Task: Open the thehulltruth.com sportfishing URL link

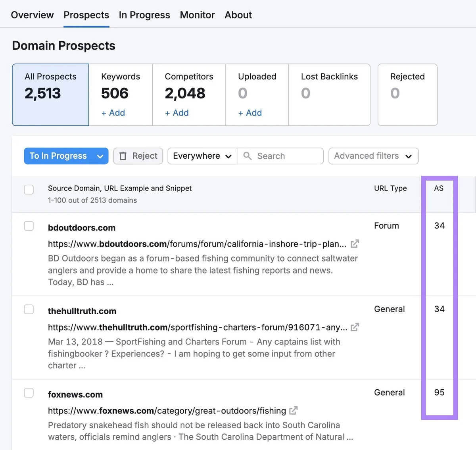Action: 198,327
